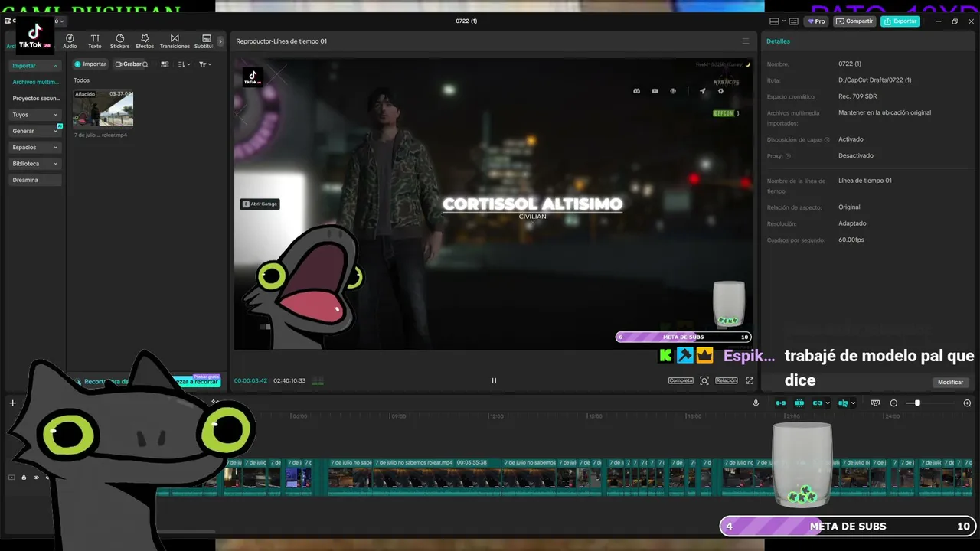Image resolution: width=980 pixels, height=551 pixels.
Task: Open the media filter dropdown
Action: [x=204, y=64]
